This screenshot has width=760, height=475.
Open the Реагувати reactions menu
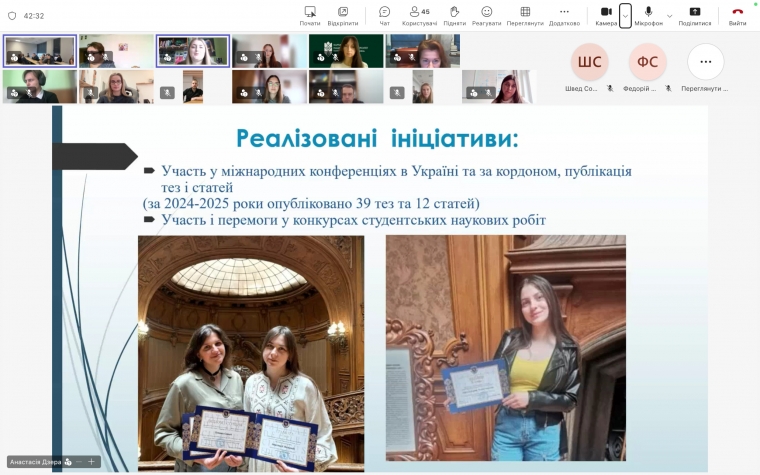pos(487,15)
